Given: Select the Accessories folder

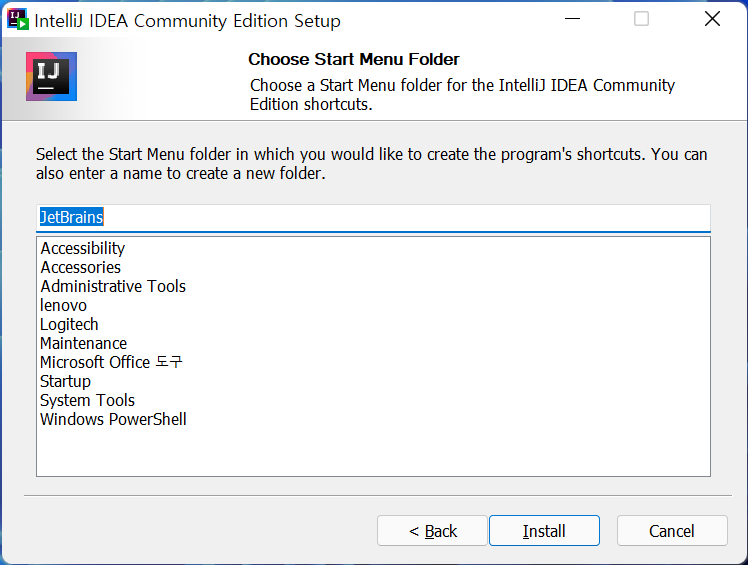Looking at the screenshot, I should click(81, 267).
